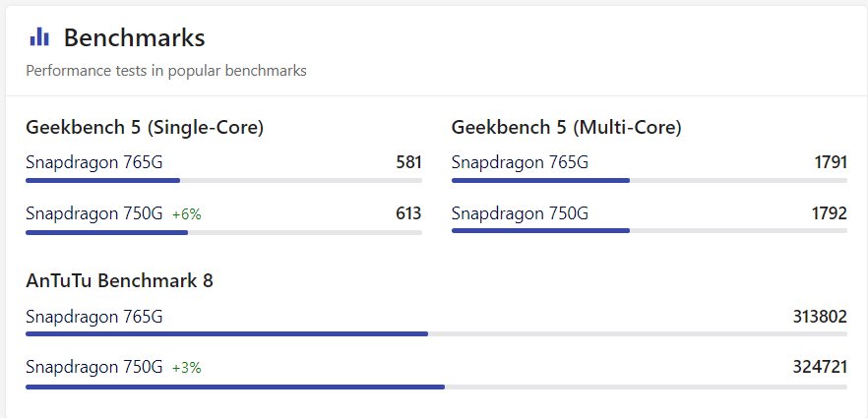
Task: Click the Benchmarks bar chart icon
Action: click(39, 37)
